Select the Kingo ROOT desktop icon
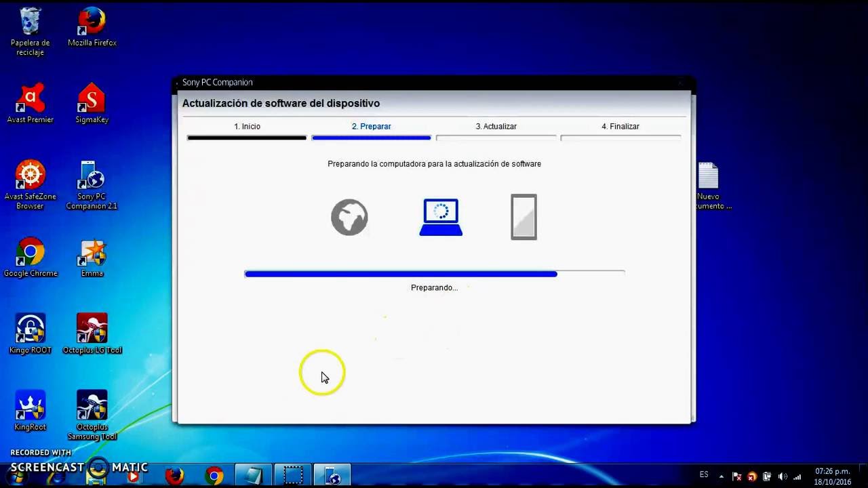Screen dimensions: 868x488 30,334
